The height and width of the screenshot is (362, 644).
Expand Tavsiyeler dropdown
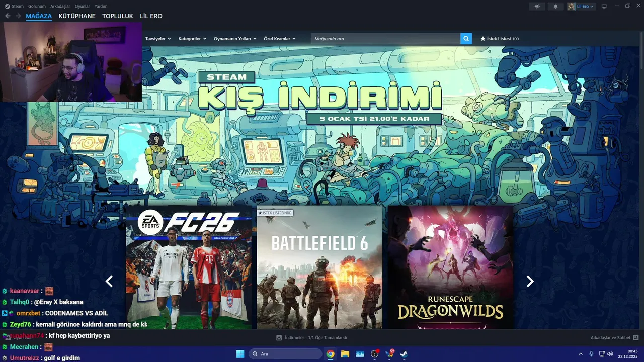click(x=158, y=39)
